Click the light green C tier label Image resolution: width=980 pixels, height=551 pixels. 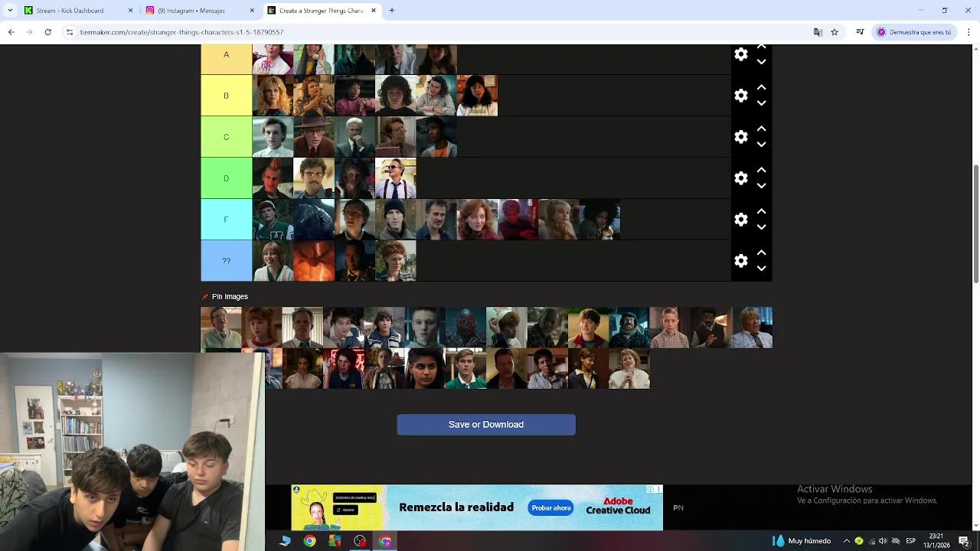click(x=226, y=137)
